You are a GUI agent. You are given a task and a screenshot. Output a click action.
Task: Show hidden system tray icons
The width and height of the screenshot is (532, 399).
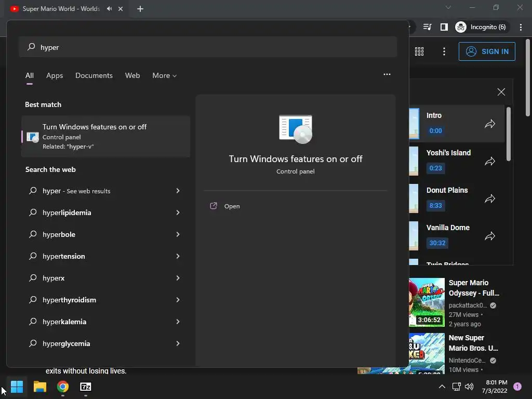pos(442,387)
